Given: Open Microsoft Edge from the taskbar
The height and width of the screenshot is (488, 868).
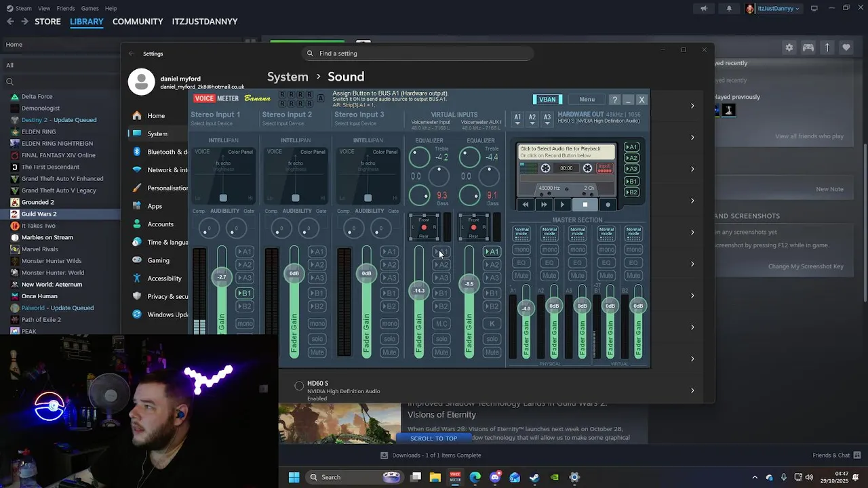Looking at the screenshot, I should pyautogui.click(x=475, y=477).
